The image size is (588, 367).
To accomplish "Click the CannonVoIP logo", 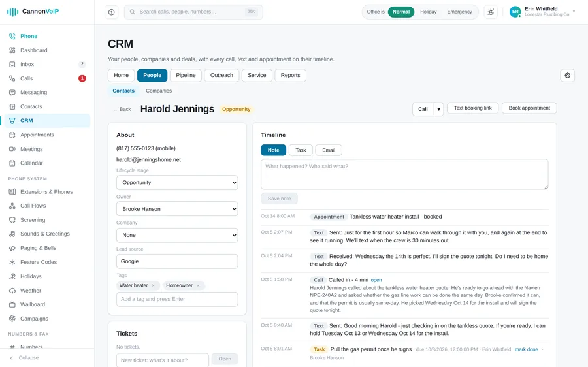I will tap(33, 12).
